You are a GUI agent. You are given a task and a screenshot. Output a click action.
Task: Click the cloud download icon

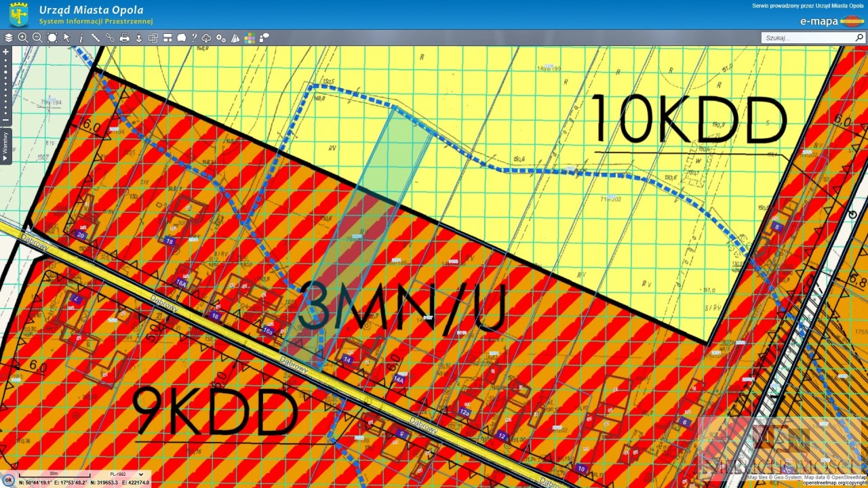[x=207, y=38]
